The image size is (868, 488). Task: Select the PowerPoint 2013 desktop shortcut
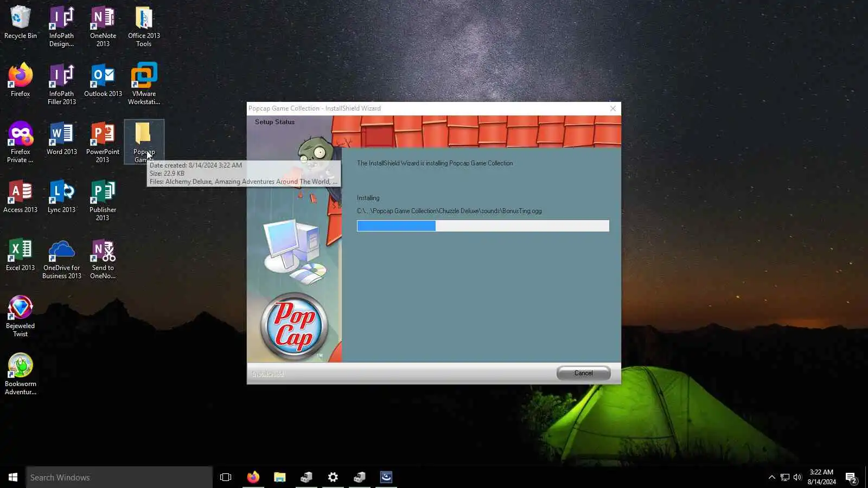[103, 142]
